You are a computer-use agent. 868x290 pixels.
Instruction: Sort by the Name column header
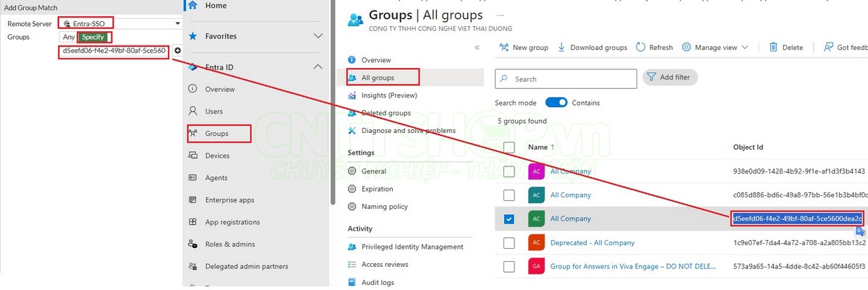pos(542,148)
